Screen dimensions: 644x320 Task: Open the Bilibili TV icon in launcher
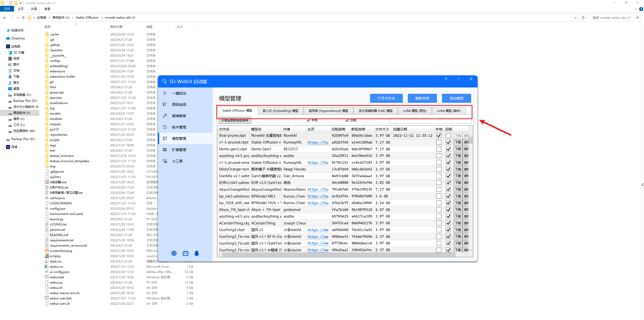[x=185, y=253]
